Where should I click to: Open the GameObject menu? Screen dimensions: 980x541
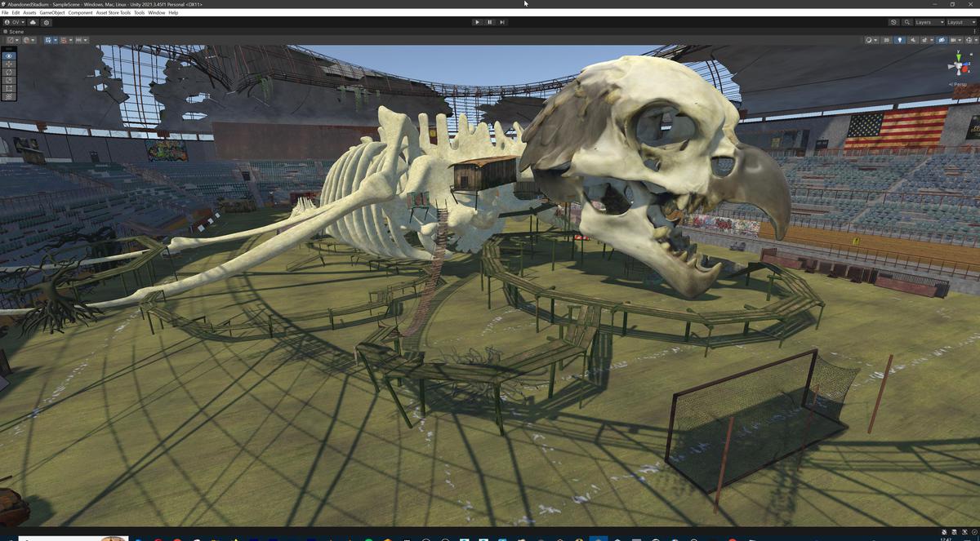click(x=51, y=12)
